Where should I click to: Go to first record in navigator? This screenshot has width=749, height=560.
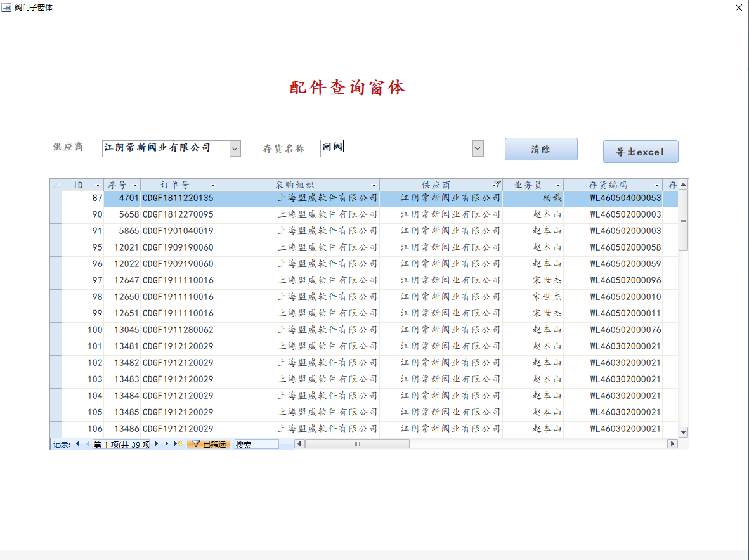point(77,444)
